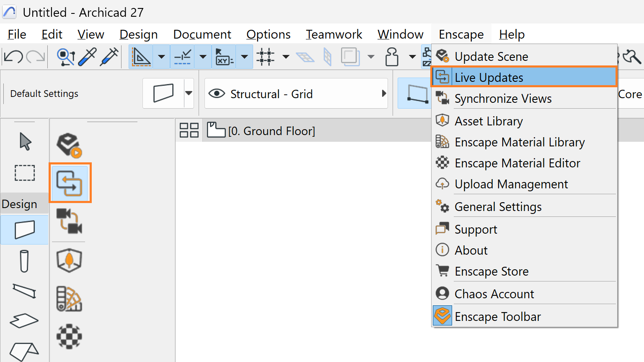Select the Marquee tool in the toolbox
The height and width of the screenshot is (362, 644).
tap(25, 173)
